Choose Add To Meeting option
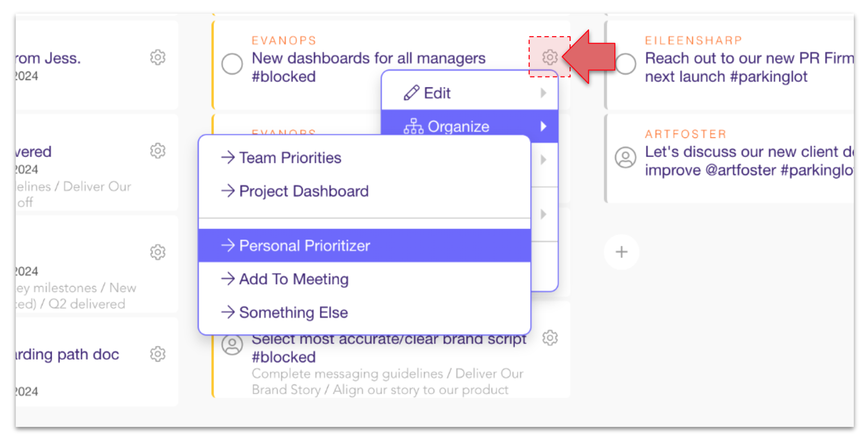This screenshot has height=444, width=868. tap(294, 279)
